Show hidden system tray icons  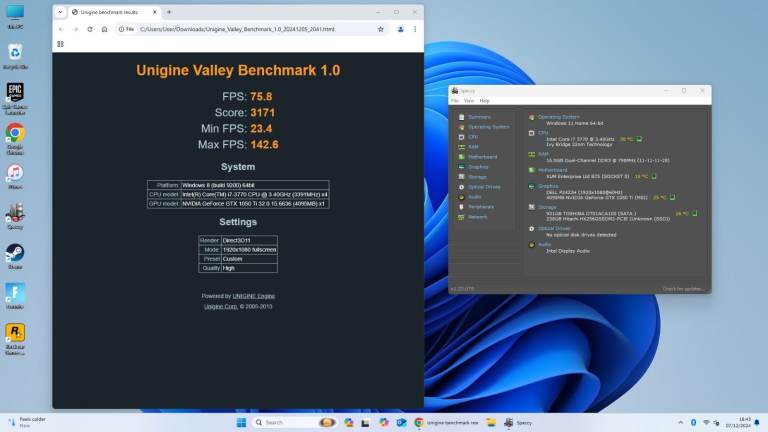click(679, 423)
